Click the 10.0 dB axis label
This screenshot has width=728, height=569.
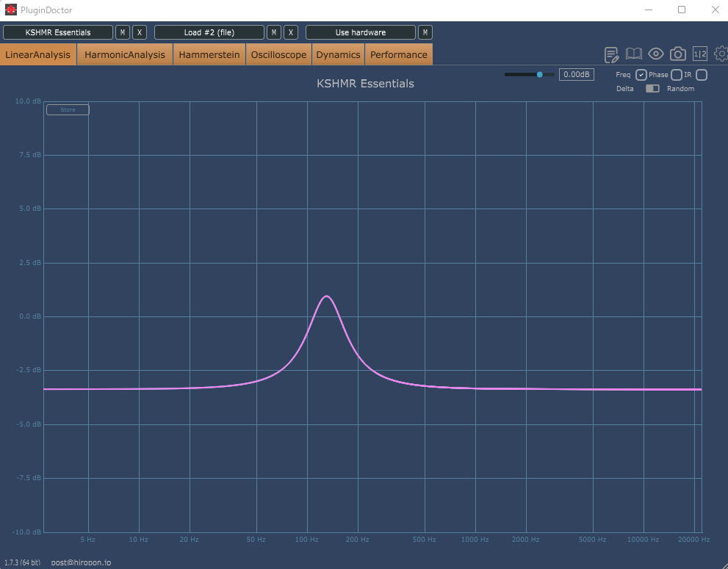[x=28, y=101]
